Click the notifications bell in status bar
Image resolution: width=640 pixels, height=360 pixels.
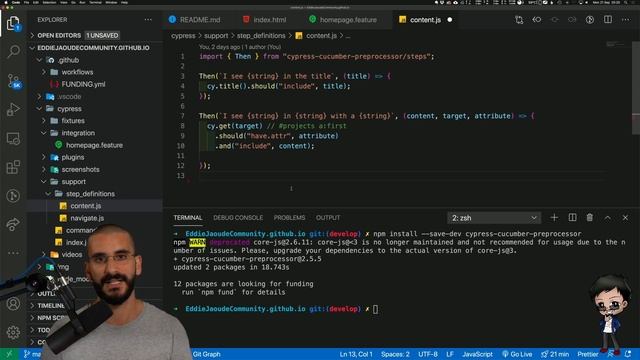pos(628,354)
